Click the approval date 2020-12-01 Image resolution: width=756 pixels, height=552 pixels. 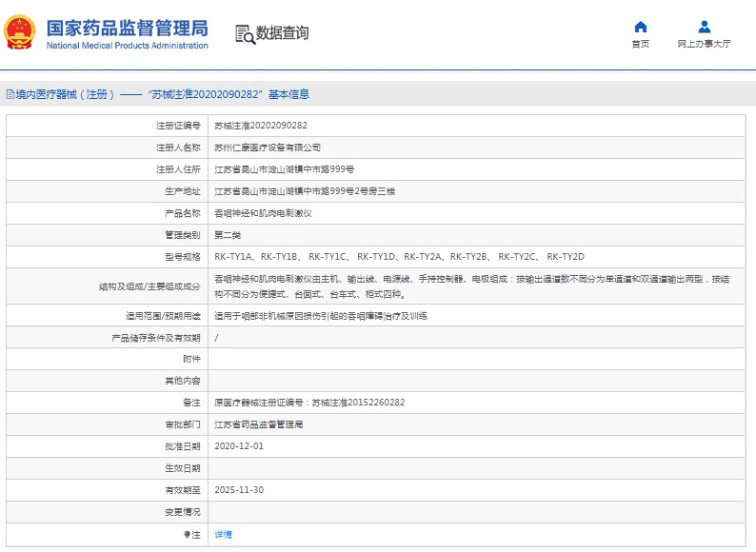(238, 446)
